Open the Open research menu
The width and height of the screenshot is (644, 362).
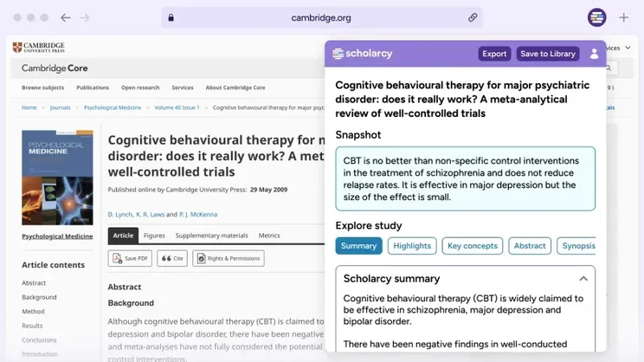coord(140,87)
